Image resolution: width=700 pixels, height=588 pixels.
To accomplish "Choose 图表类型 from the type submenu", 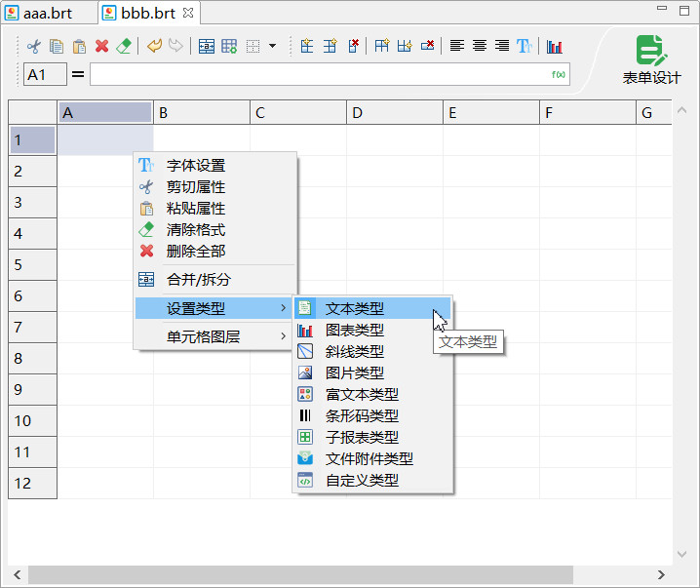I will [354, 330].
